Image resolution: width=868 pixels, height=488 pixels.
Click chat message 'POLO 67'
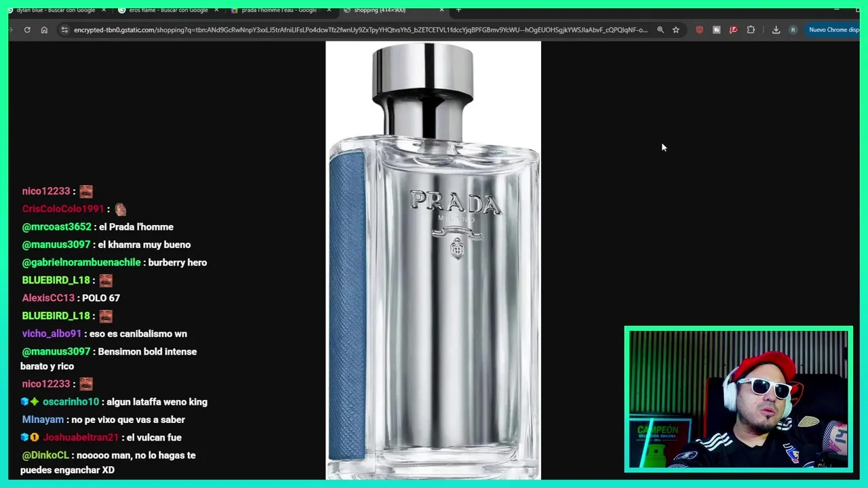pos(101,298)
